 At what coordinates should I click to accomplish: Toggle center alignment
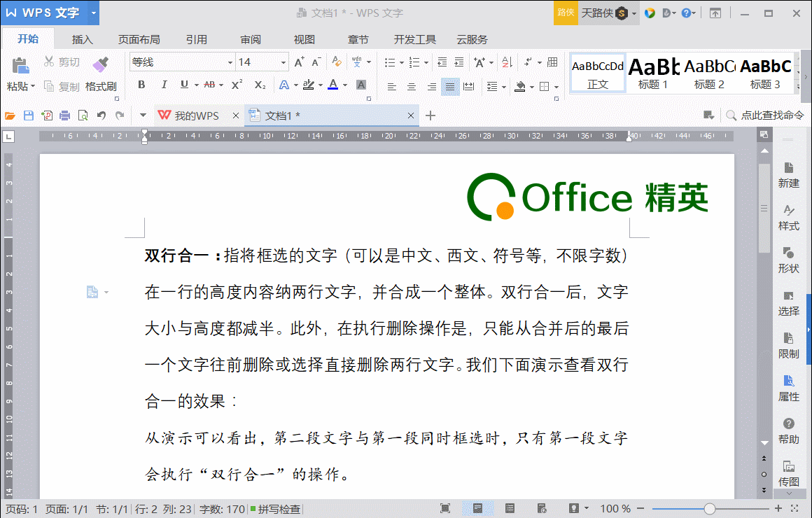[411, 87]
